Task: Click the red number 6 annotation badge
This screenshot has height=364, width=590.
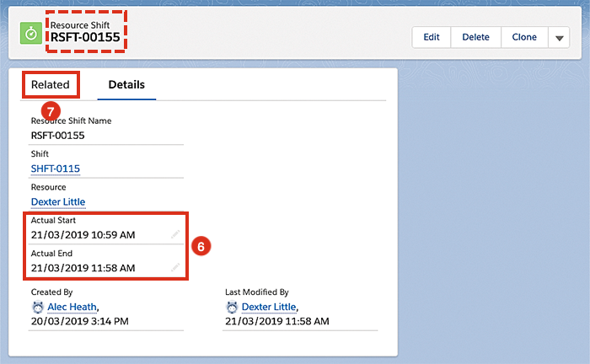Action: tap(200, 246)
